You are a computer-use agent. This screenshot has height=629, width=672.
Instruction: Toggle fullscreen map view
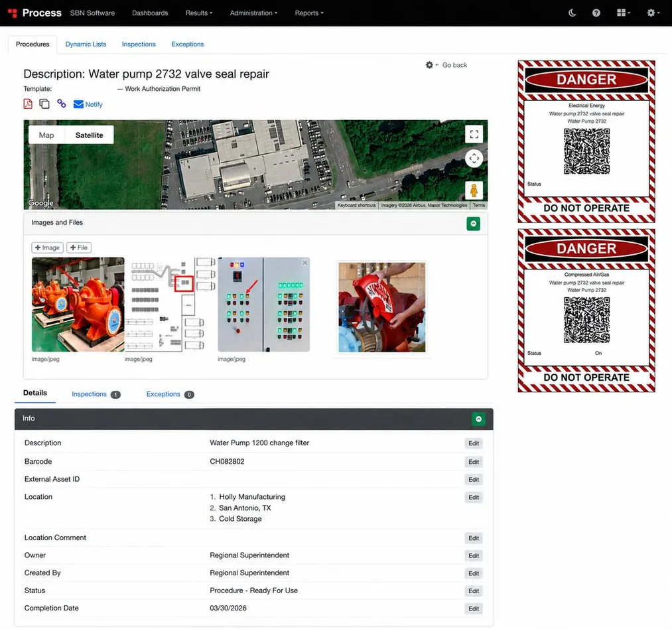[474, 134]
